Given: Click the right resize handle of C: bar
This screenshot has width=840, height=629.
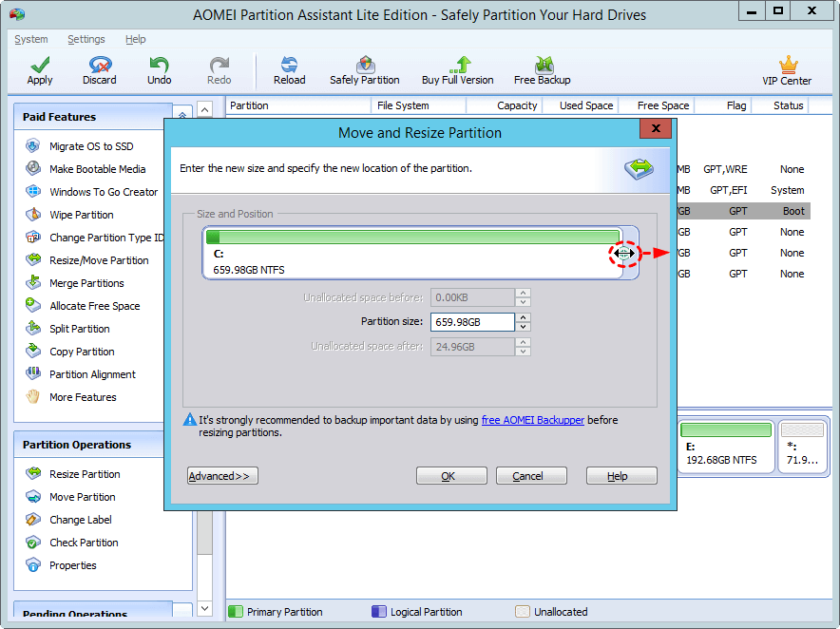Looking at the screenshot, I should [624, 254].
